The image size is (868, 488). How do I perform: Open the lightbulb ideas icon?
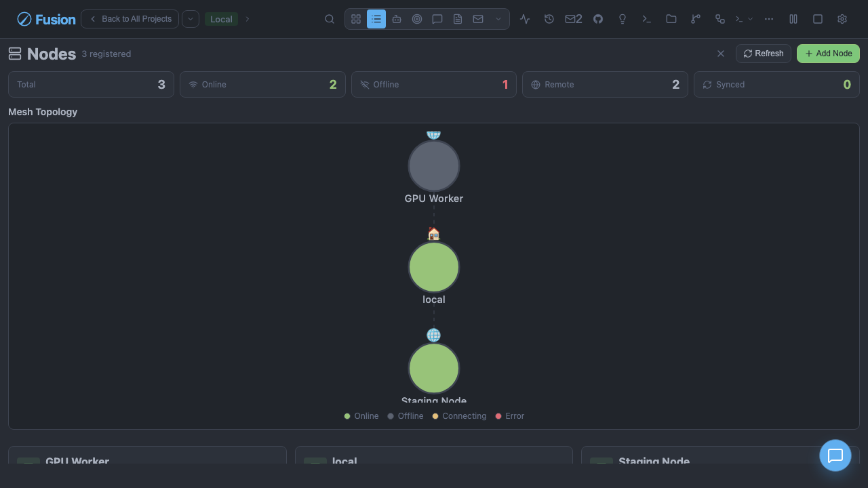click(x=623, y=19)
